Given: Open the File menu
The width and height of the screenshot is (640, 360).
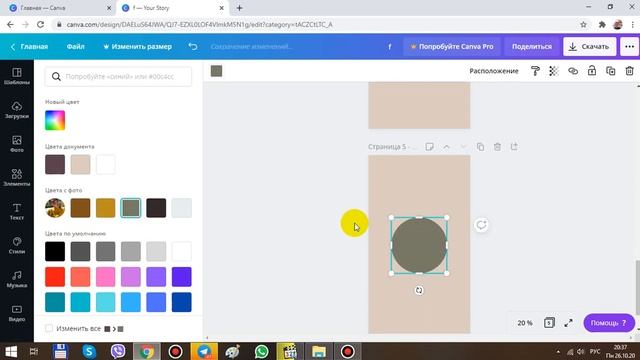Looking at the screenshot, I should (76, 47).
